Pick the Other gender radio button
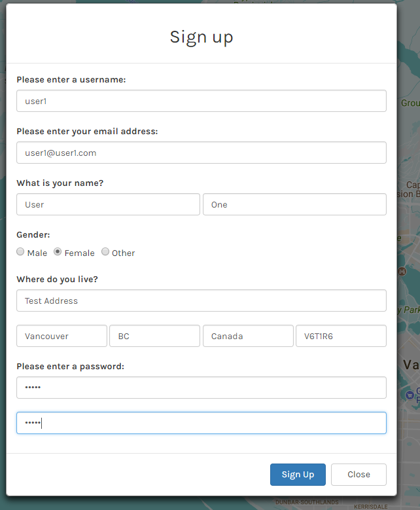 [x=105, y=252]
